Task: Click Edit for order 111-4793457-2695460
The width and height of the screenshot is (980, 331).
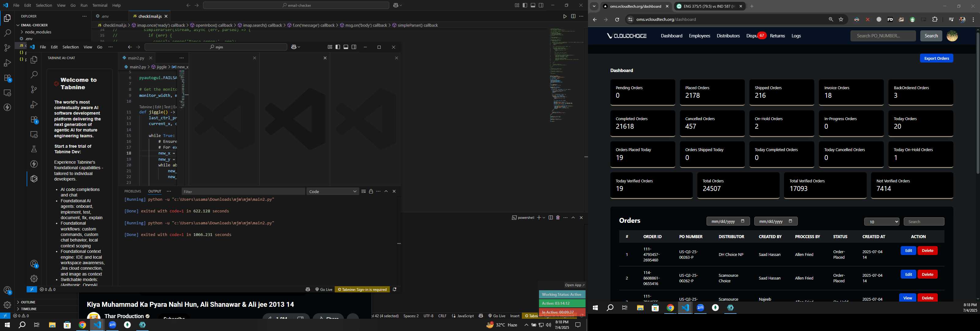Action: (908, 251)
